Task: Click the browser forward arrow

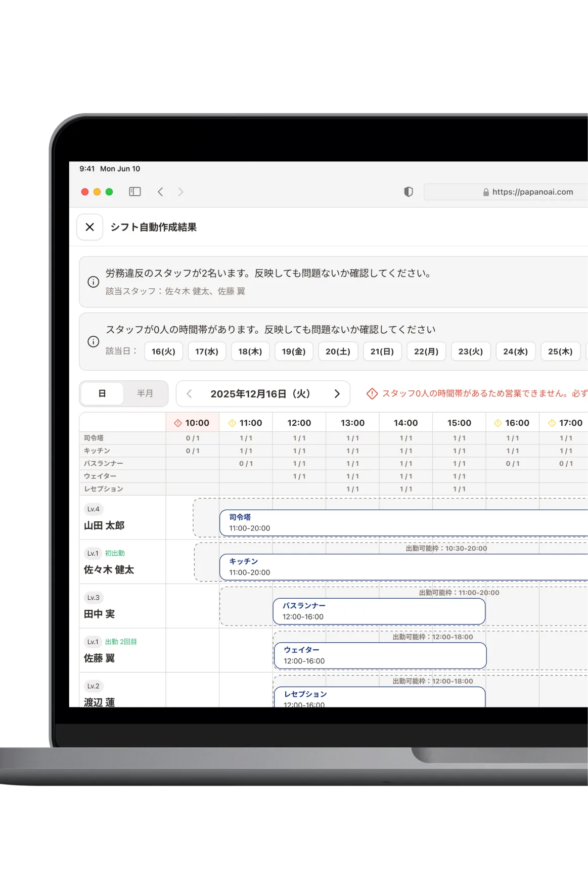Action: [x=180, y=192]
